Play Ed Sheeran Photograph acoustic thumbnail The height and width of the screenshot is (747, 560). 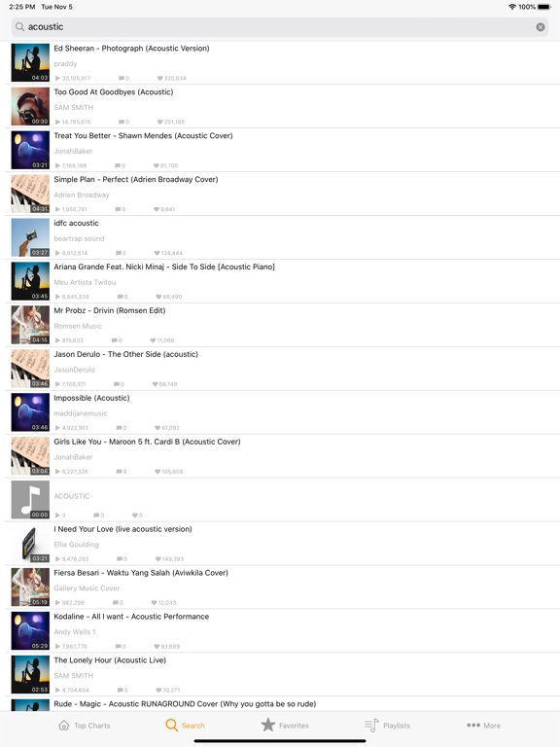(30, 62)
